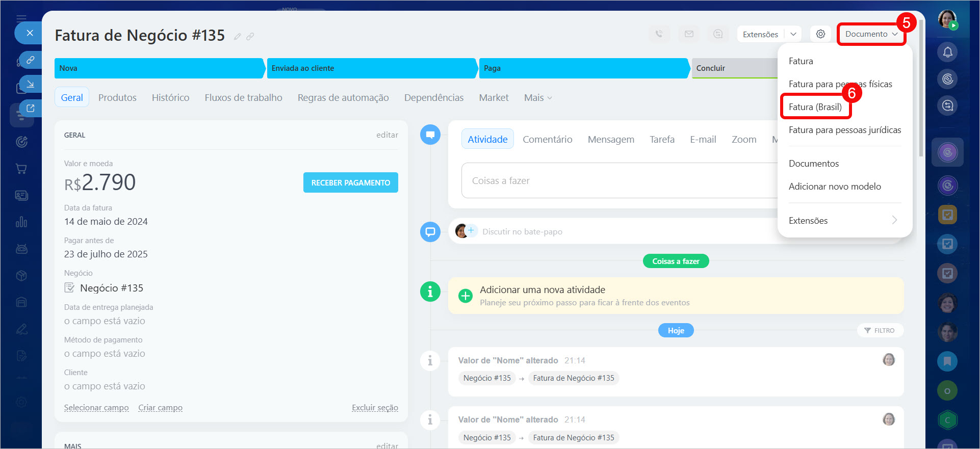Click the pencil icon beside invoice title

click(x=237, y=37)
